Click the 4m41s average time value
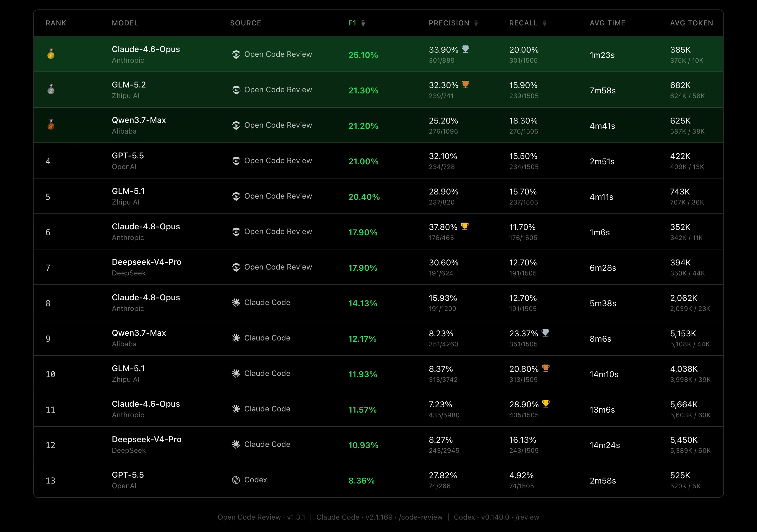 (x=602, y=126)
